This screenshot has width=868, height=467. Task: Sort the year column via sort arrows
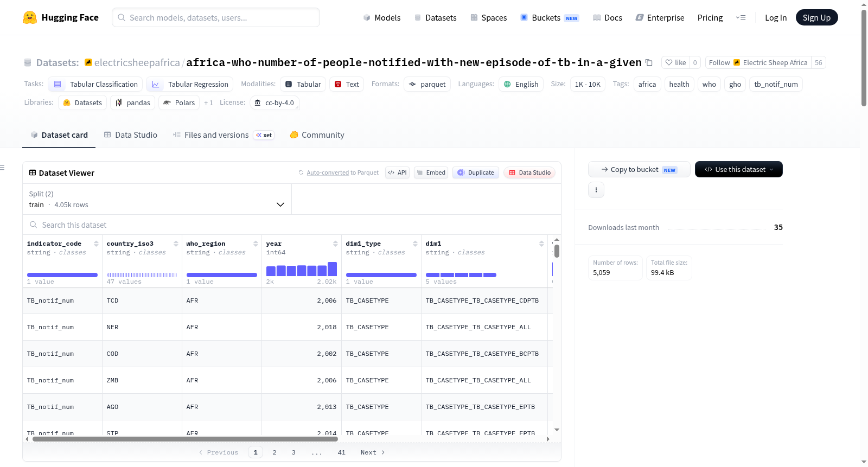point(335,244)
